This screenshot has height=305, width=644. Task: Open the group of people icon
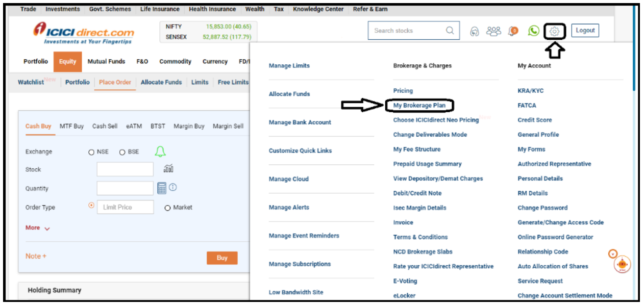[x=493, y=31]
